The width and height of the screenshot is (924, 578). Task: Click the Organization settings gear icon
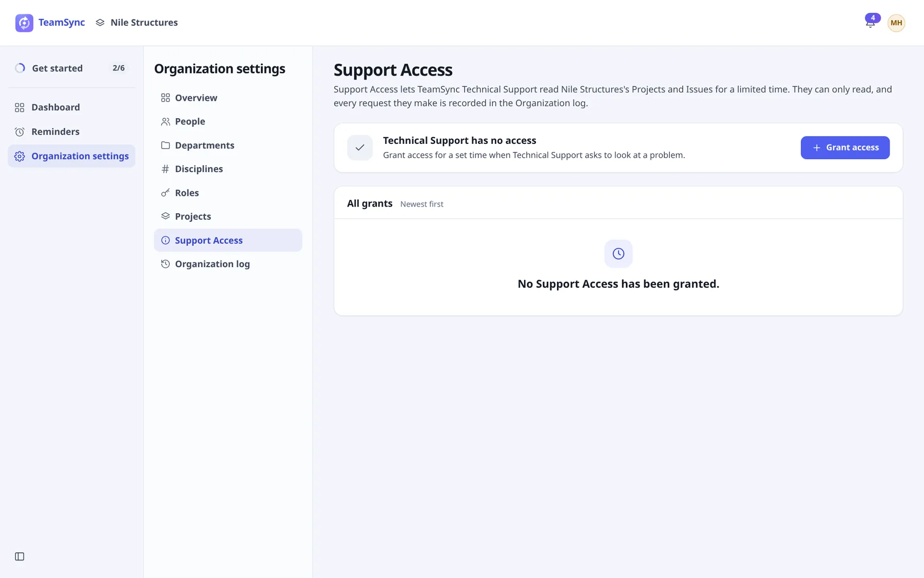click(20, 156)
